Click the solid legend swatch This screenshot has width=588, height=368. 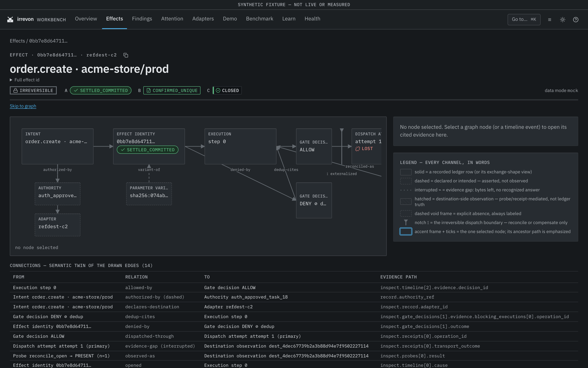point(406,172)
